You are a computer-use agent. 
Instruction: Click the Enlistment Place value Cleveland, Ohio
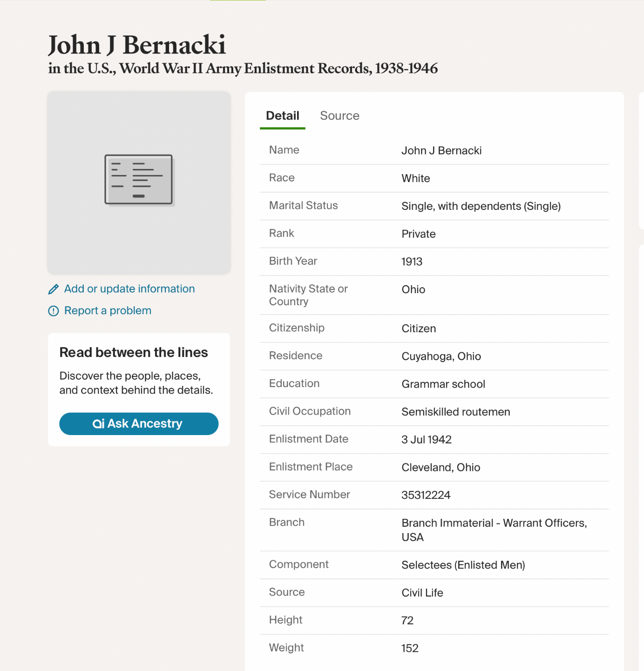(441, 468)
